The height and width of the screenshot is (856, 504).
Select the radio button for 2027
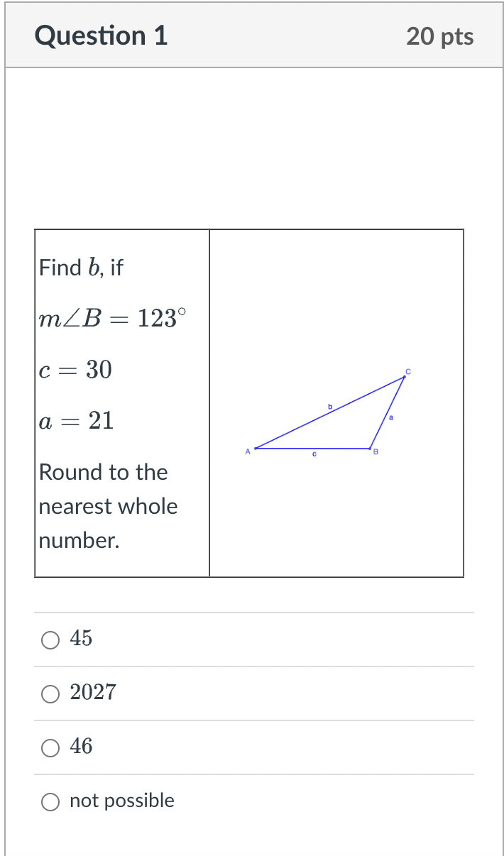coord(50,693)
